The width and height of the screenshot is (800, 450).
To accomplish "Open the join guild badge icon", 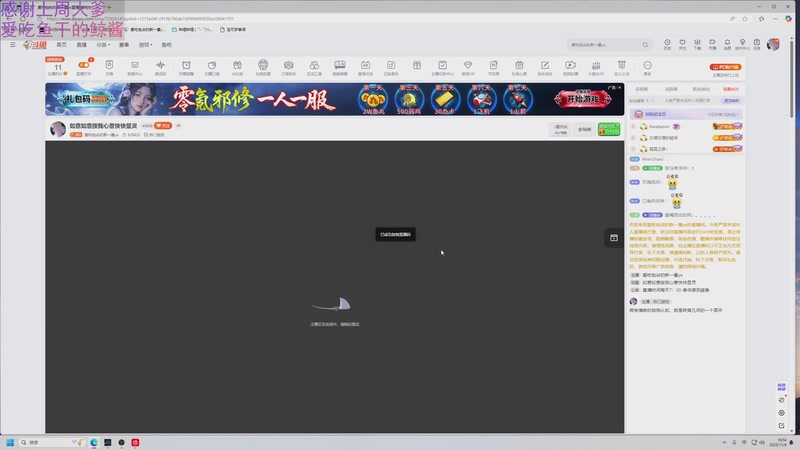I will [x=621, y=65].
